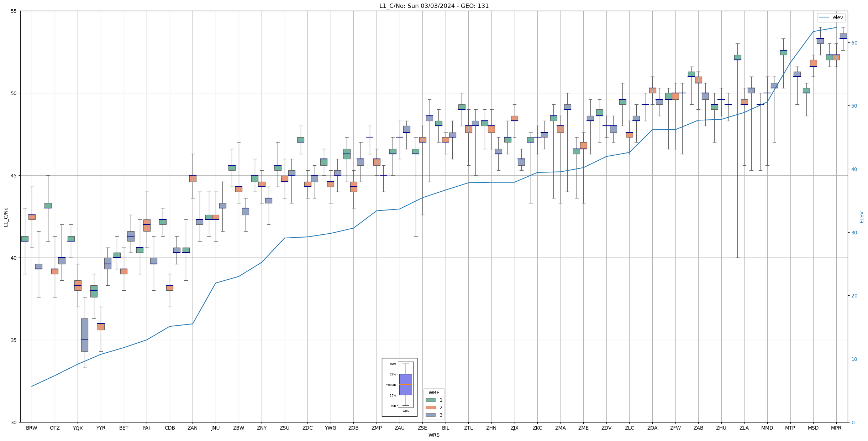The height and width of the screenshot is (441, 868).
Task: Click the 30 tick on left axis
Action: click(14, 422)
